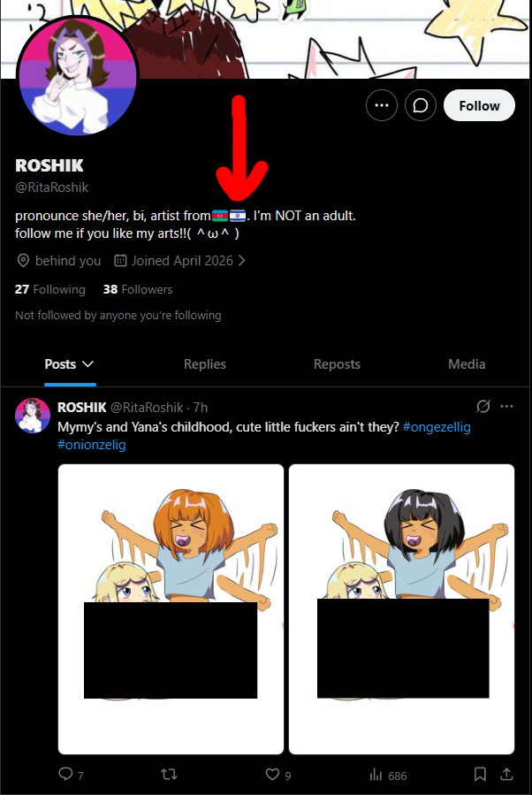Click the message chat bubble icon
The height and width of the screenshot is (795, 532).
[420, 105]
